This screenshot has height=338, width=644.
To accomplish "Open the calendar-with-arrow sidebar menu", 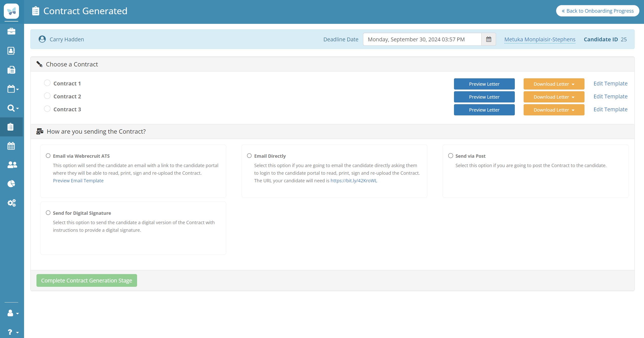I will 13,89.
